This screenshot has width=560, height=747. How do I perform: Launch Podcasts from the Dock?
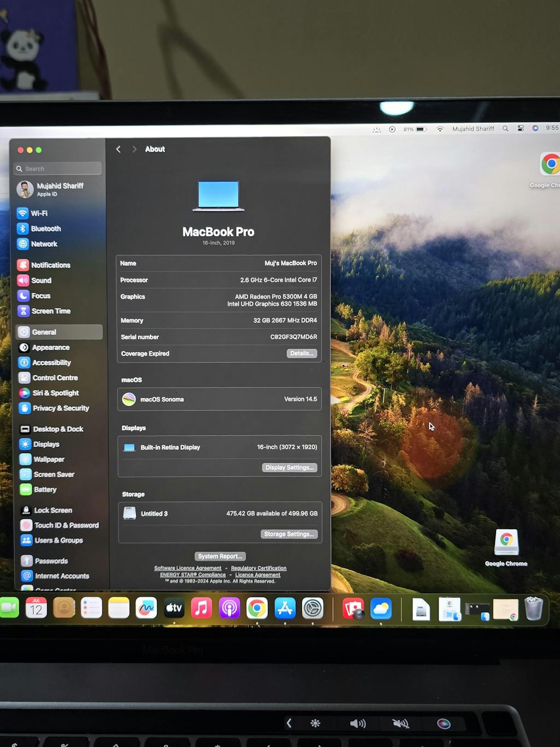[x=229, y=608]
